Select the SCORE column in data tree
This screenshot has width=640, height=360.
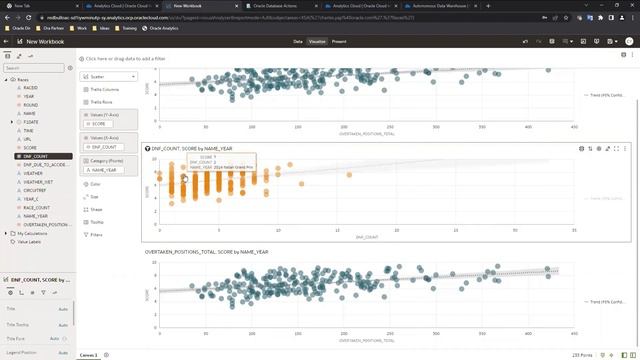point(30,148)
